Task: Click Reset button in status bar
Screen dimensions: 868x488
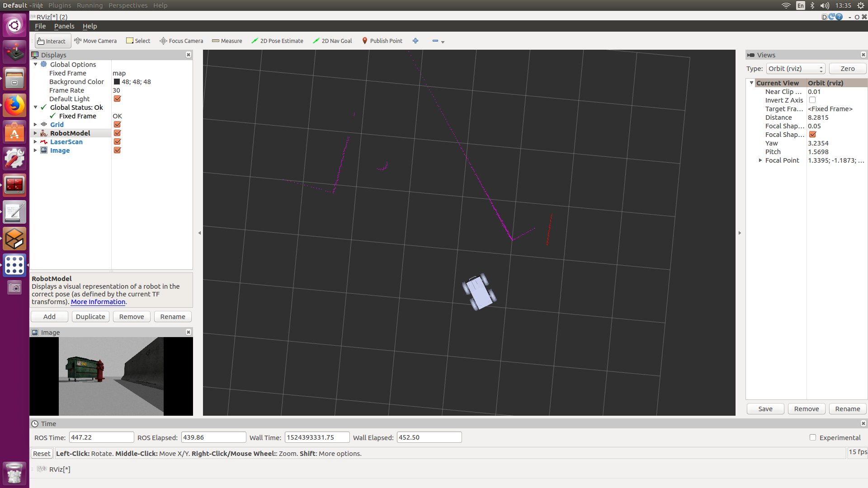Action: tap(42, 453)
